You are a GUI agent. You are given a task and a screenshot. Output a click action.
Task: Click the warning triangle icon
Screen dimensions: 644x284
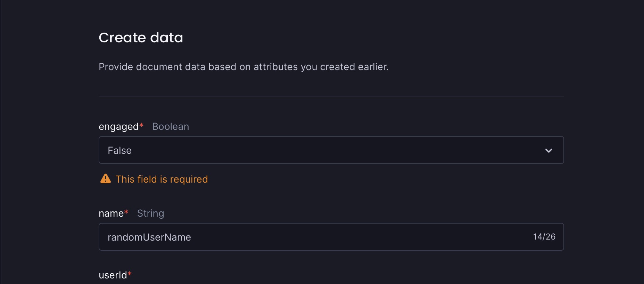[x=105, y=178]
